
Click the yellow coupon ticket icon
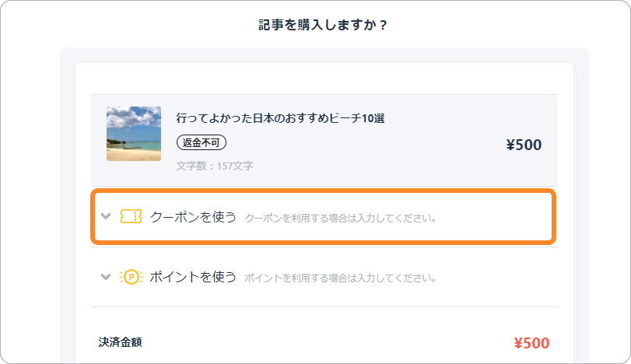click(131, 216)
